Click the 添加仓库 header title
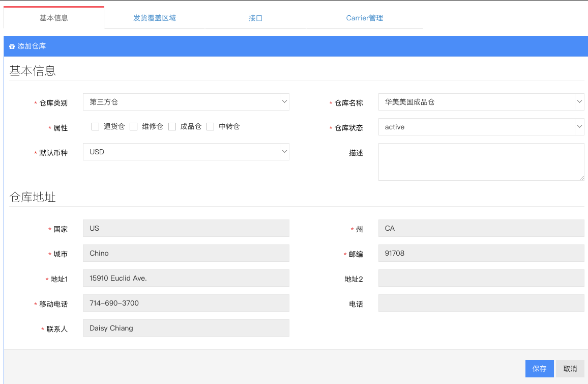 coord(32,46)
